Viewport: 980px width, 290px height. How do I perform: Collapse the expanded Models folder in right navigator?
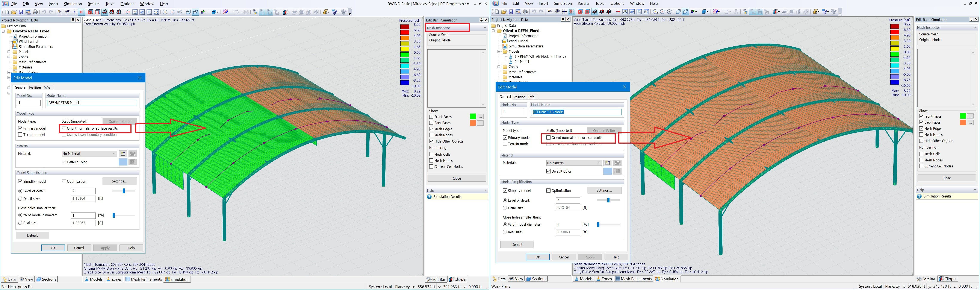click(x=499, y=51)
